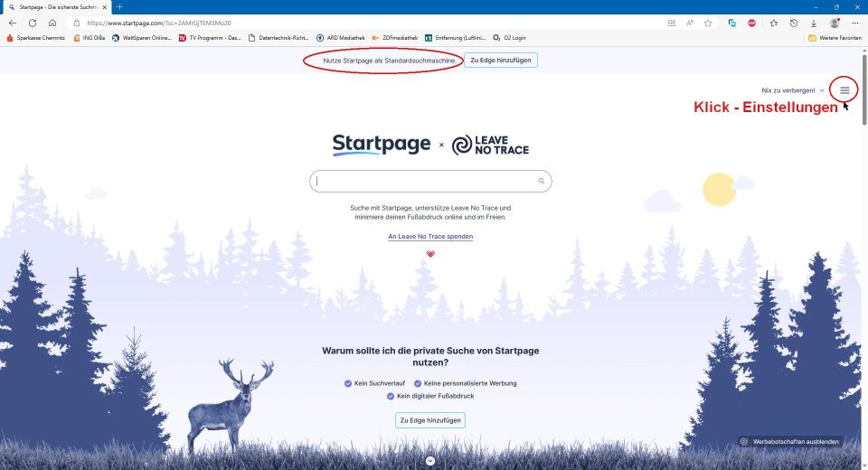Screen dimensions: 868x470
Task: Open An Leave No Trace spenden link
Action: (430, 237)
